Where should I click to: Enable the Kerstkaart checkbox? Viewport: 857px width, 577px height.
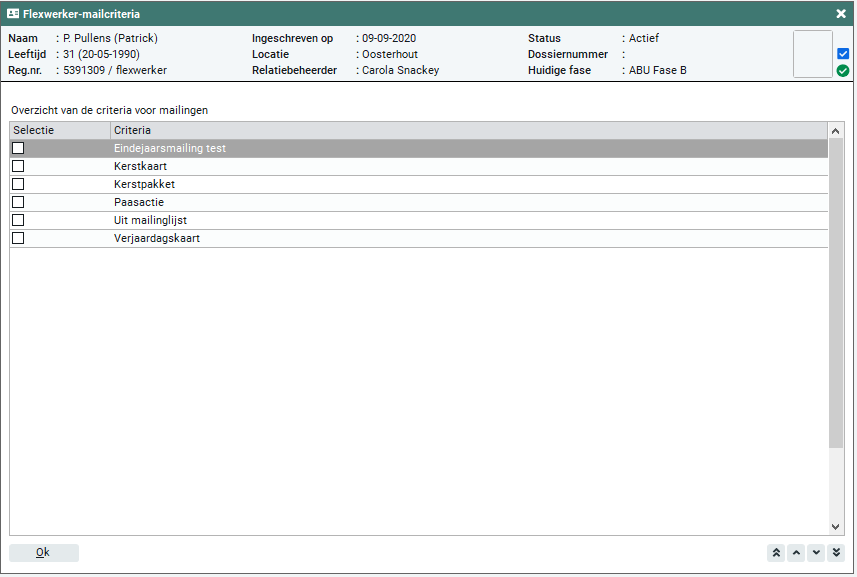tap(18, 166)
